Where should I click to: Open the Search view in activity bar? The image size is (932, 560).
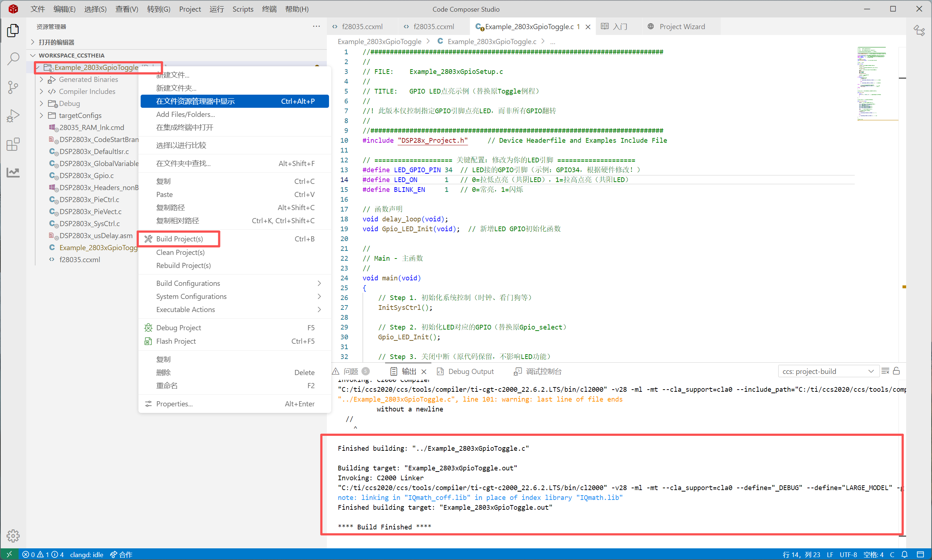[x=13, y=59]
